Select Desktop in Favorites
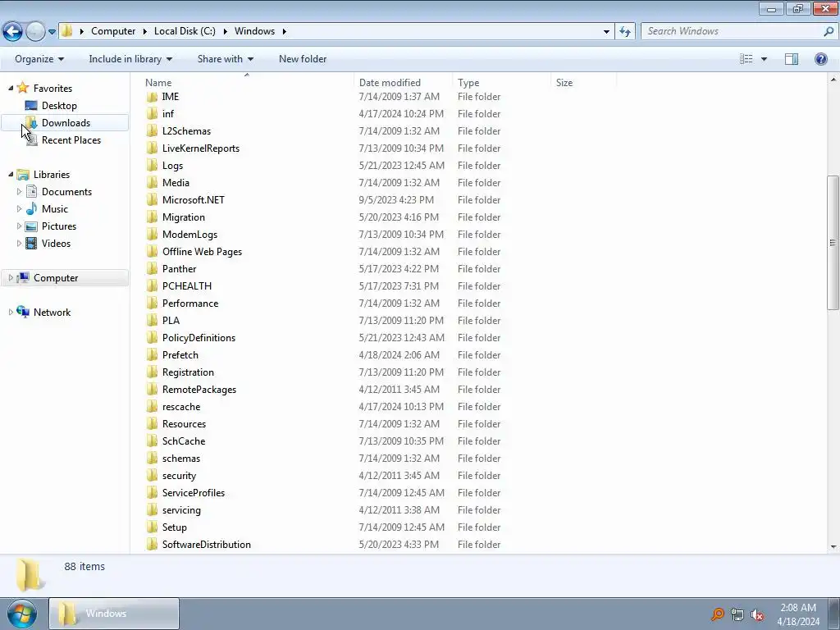840x630 pixels. click(59, 106)
